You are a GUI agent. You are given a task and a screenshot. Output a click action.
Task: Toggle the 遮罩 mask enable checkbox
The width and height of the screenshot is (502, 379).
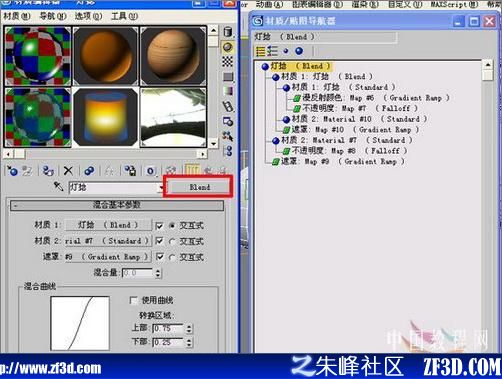coord(160,257)
